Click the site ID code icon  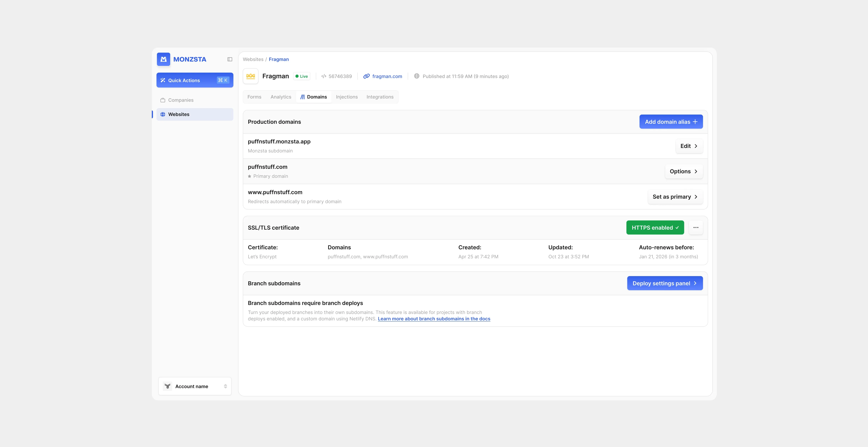click(324, 76)
